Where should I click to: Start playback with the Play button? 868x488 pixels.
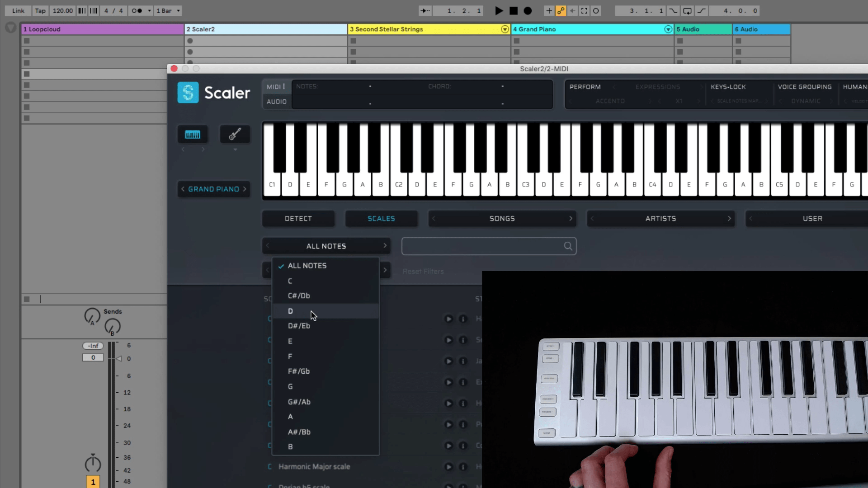coord(499,11)
